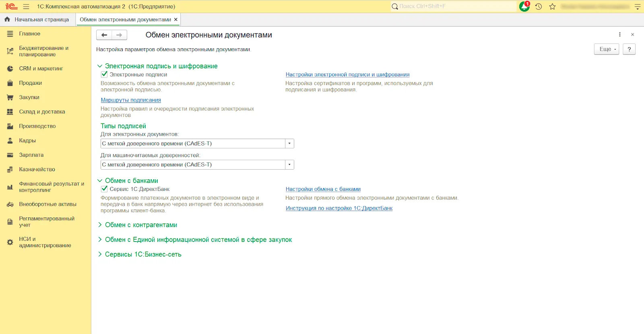
Task: Click the forward navigation arrow
Action: [x=119, y=35]
